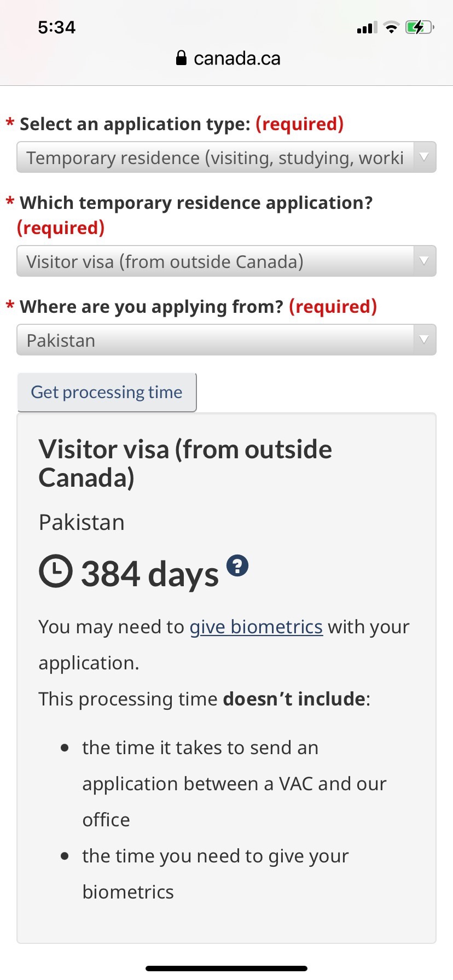Viewport: 453px width, 980px height.
Task: Tap the 5:34 clock in status bar
Action: click(57, 27)
